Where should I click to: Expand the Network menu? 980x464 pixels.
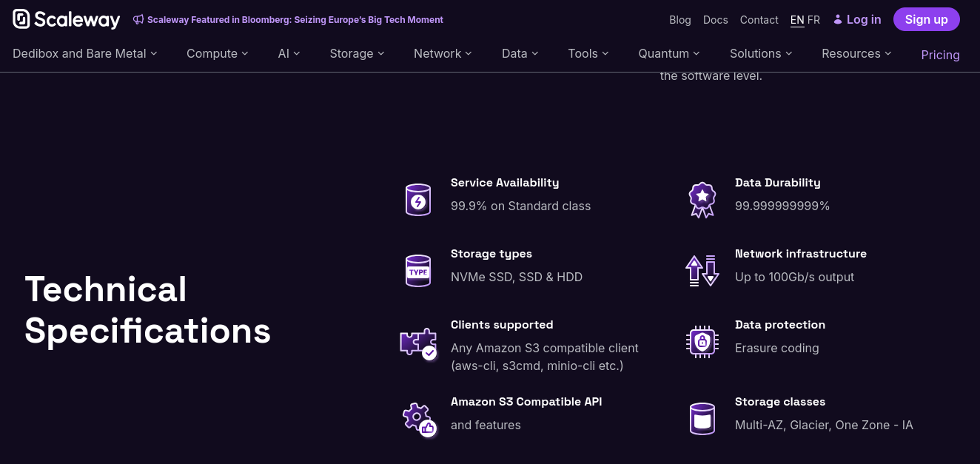pyautogui.click(x=443, y=53)
